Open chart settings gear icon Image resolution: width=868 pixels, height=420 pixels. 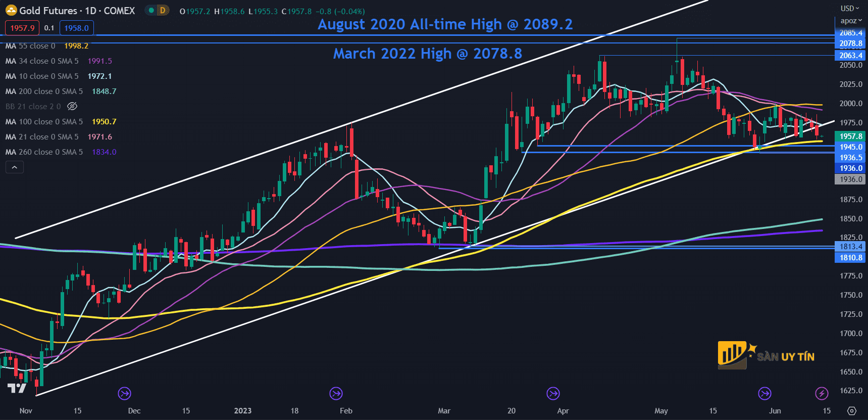(852, 410)
